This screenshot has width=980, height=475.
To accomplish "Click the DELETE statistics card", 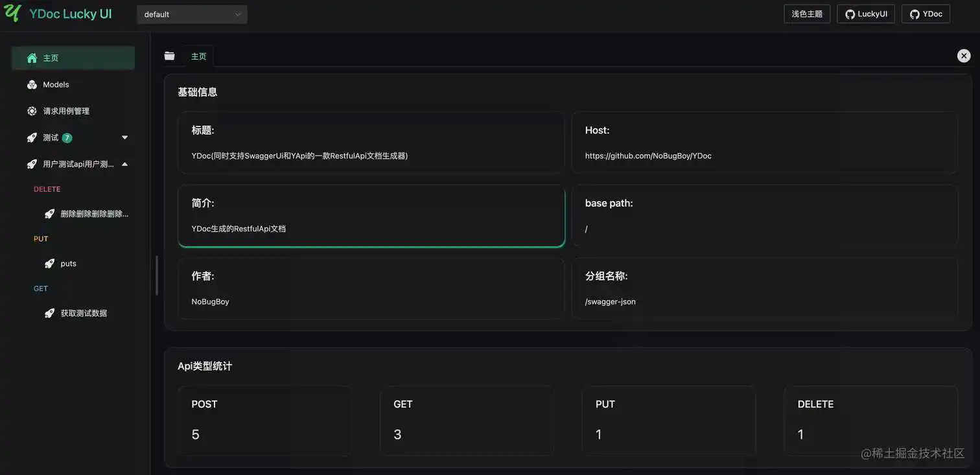I will pyautogui.click(x=870, y=421).
